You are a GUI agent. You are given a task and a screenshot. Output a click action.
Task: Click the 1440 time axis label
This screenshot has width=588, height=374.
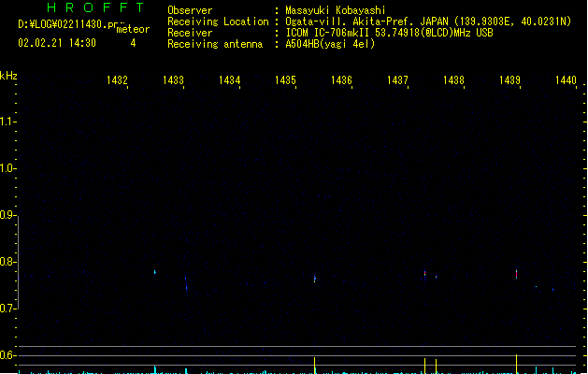pyautogui.click(x=566, y=80)
